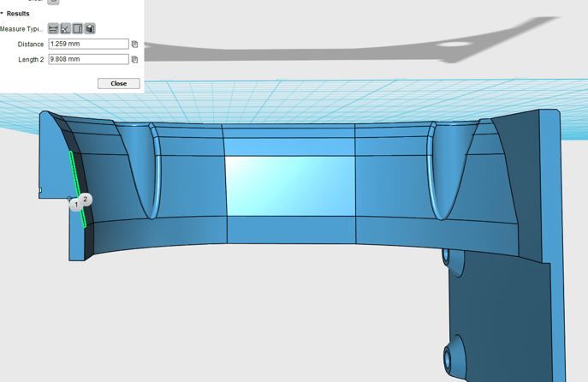This screenshot has height=382, width=588.
Task: Select the distance measure type icon
Action: point(53,28)
